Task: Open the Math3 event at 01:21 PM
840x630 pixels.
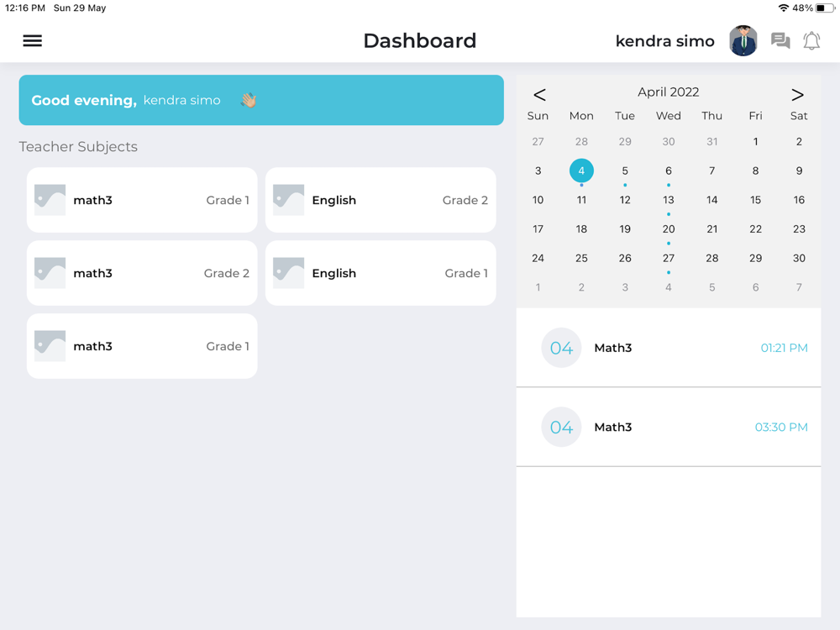Action: coord(669,348)
